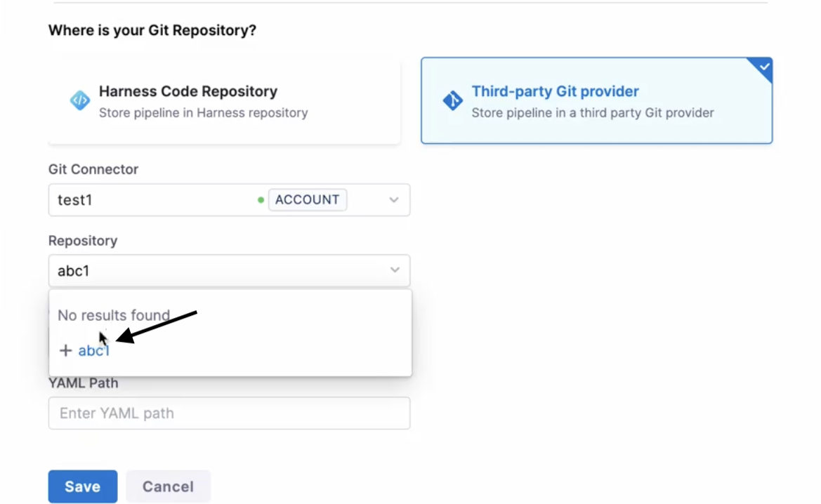Select the Harness Code Repository title
This screenshot has width=821, height=504.
[188, 91]
